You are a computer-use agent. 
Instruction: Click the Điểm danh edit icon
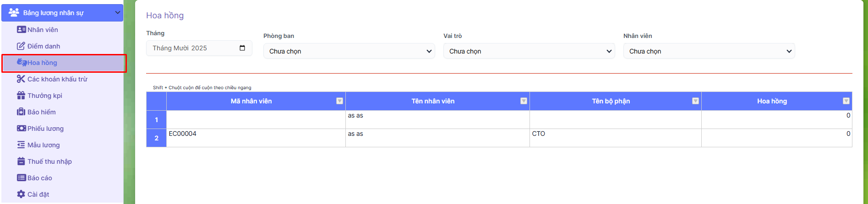pos(21,46)
